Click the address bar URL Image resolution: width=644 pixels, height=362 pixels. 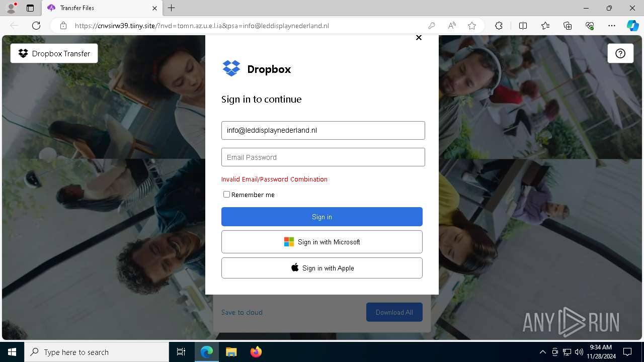[x=202, y=26]
